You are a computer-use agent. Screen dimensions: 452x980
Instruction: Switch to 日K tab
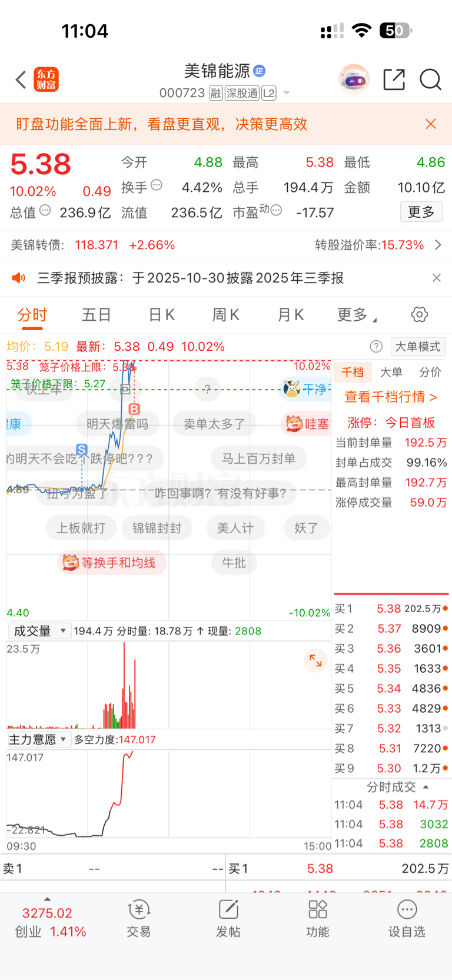[162, 315]
